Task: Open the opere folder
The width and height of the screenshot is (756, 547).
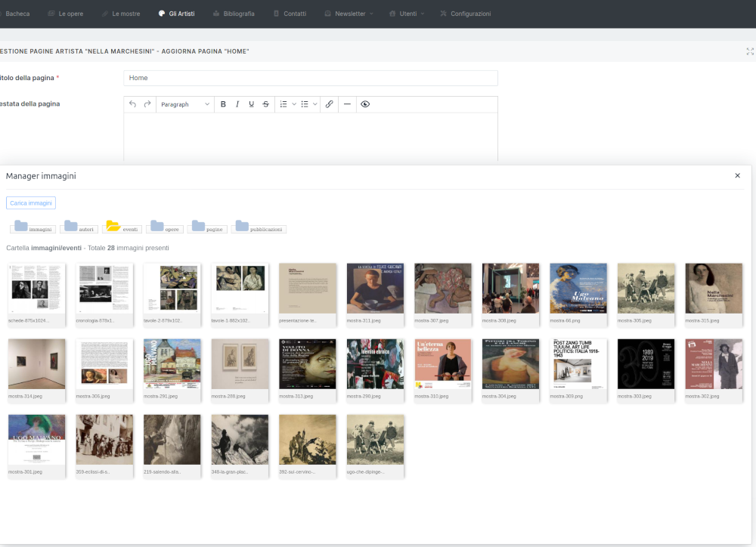Action: pyautogui.click(x=164, y=227)
